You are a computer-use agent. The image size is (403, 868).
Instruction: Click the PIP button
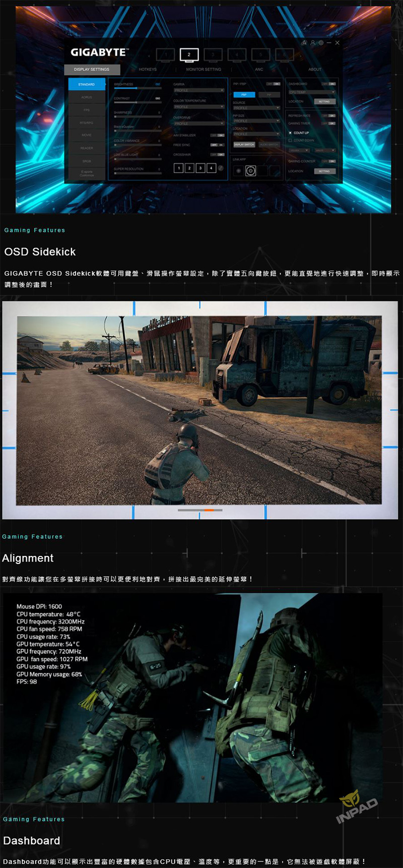(x=270, y=94)
